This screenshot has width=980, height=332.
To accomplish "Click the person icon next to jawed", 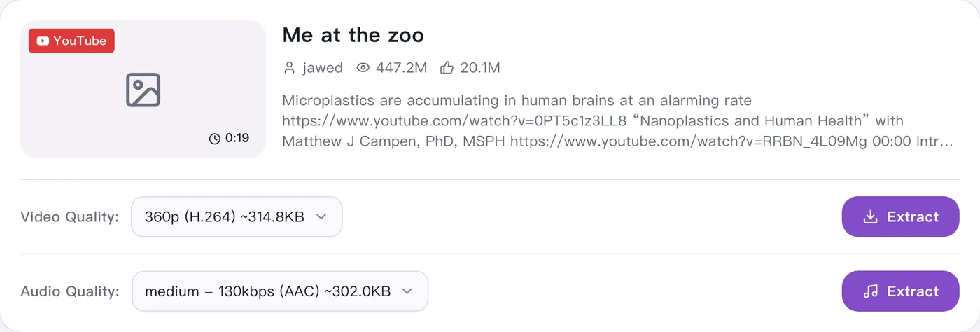I will point(289,68).
